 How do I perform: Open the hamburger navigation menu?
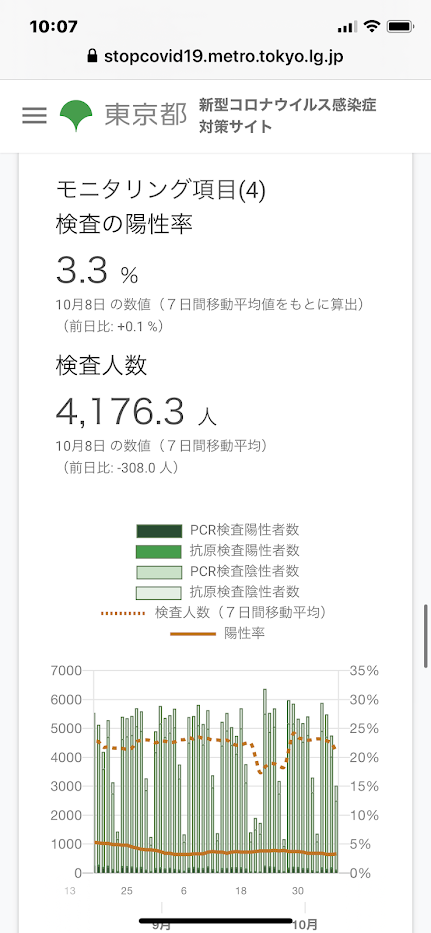(34, 115)
